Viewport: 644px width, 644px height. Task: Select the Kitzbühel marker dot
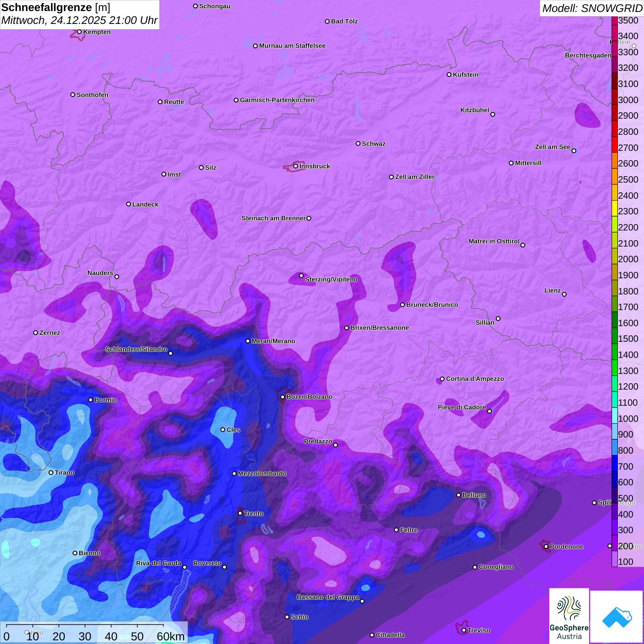[493, 115]
